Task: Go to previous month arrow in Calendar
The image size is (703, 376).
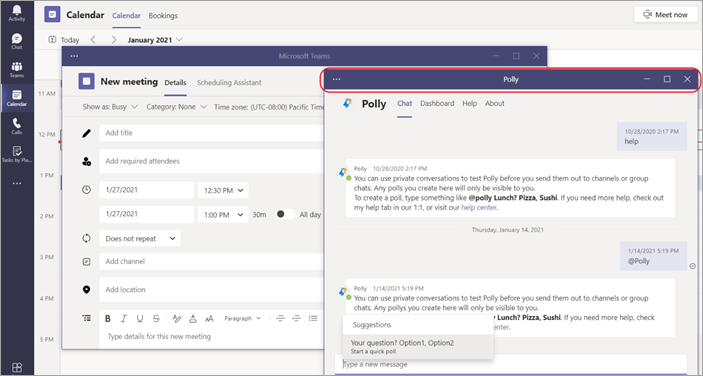Action: (x=93, y=40)
